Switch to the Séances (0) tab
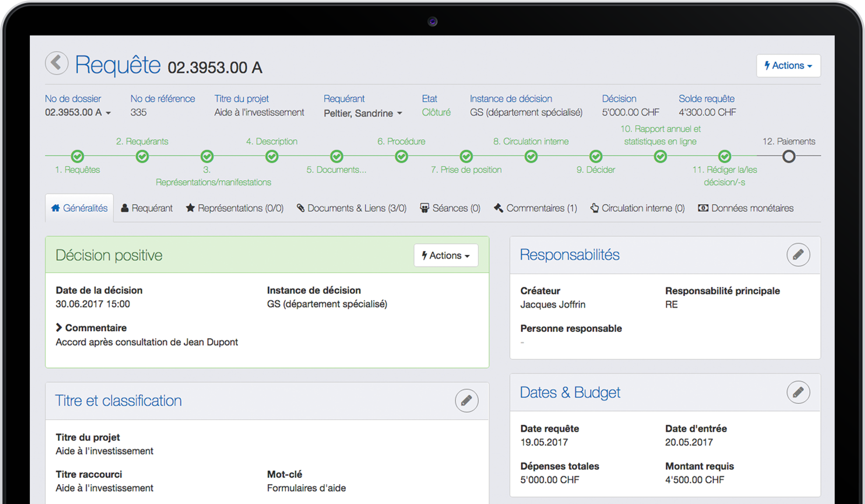Image resolution: width=865 pixels, height=504 pixels. point(450,208)
